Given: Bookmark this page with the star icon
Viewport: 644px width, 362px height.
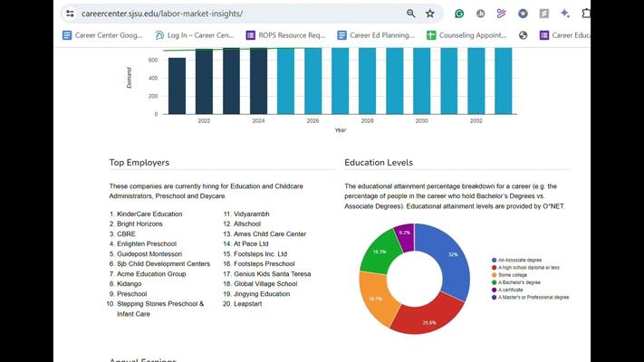Looking at the screenshot, I should click(430, 14).
